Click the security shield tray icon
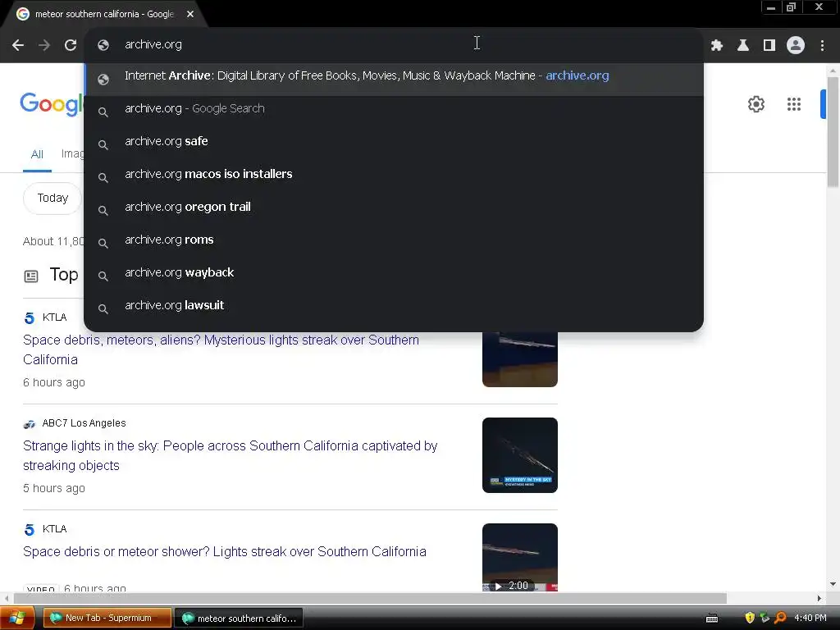Viewport: 840px width, 630px height. click(750, 619)
